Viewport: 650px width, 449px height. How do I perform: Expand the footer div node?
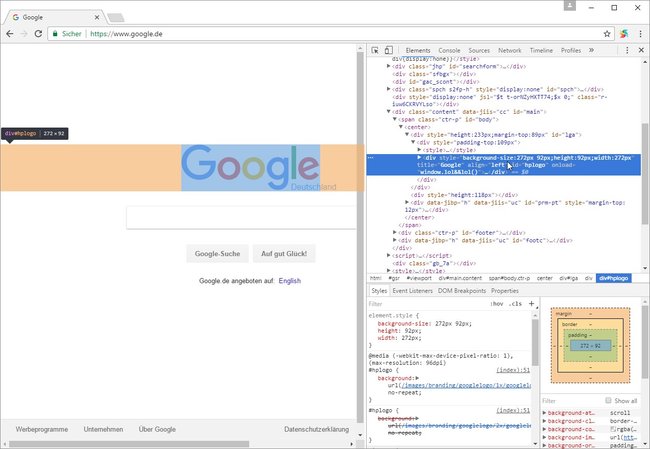point(395,233)
